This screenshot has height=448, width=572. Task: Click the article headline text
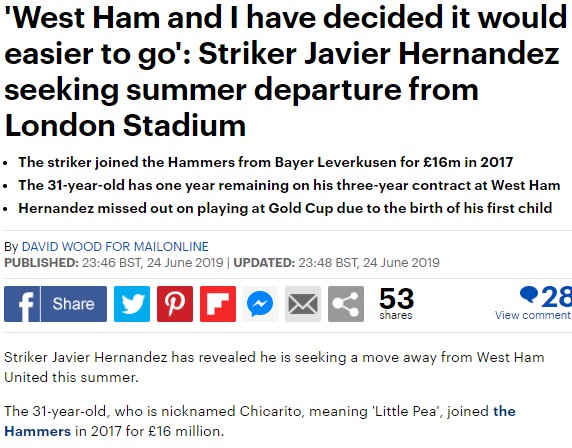pyautogui.click(x=285, y=72)
